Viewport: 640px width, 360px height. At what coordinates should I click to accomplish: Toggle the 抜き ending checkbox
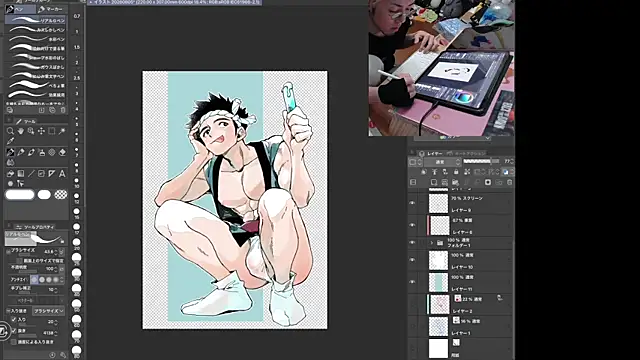pyautogui.click(x=14, y=331)
